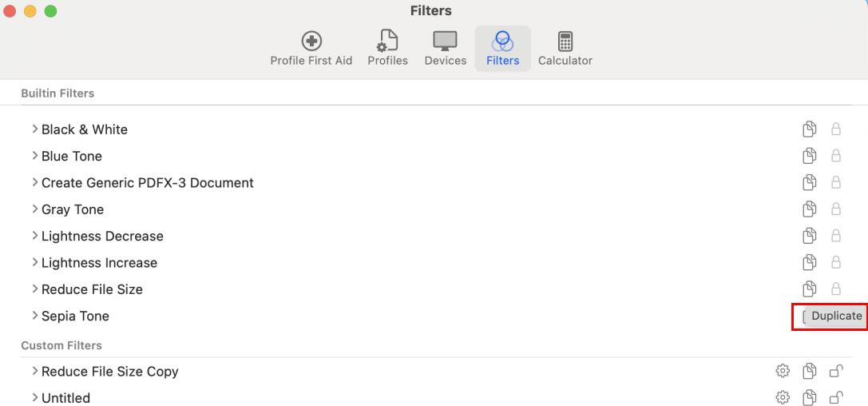Screen dimensions: 868x406
Task: Expand the Lightness Decrease filter
Action: [35, 236]
